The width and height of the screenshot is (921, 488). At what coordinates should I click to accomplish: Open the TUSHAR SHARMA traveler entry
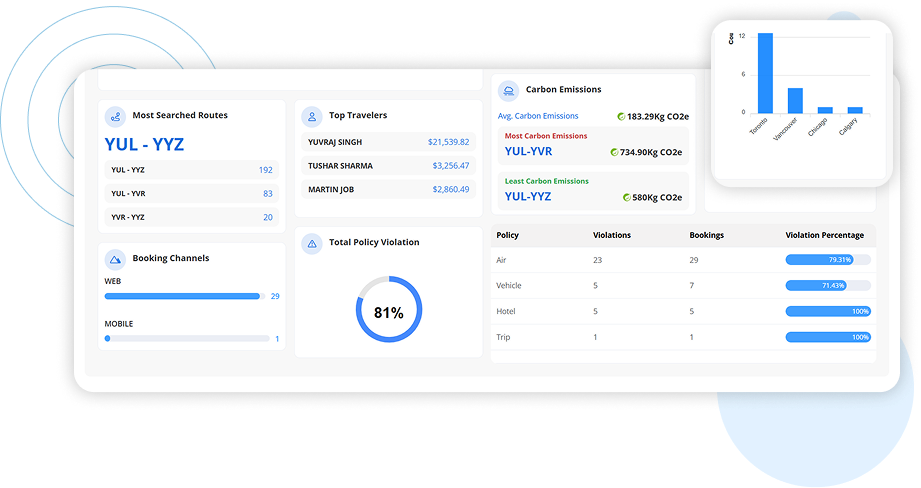(388, 166)
